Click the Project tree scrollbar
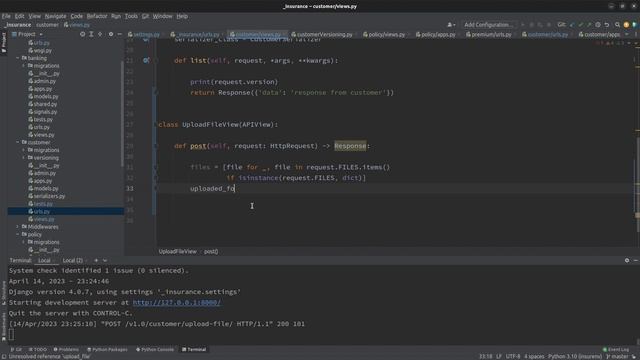Viewport: 640px width, 360px height. coord(122,114)
